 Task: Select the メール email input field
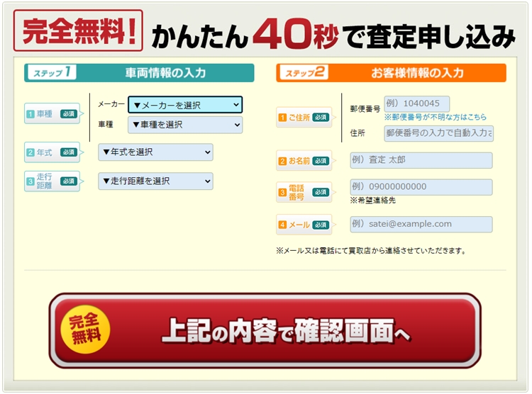421,224
